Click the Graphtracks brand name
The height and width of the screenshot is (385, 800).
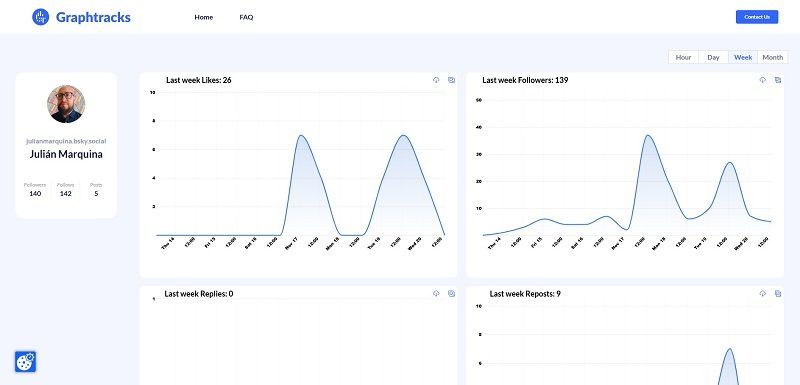tap(93, 17)
